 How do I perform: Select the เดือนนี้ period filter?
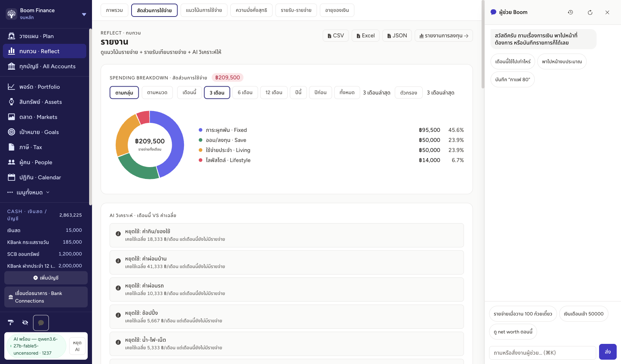(189, 92)
